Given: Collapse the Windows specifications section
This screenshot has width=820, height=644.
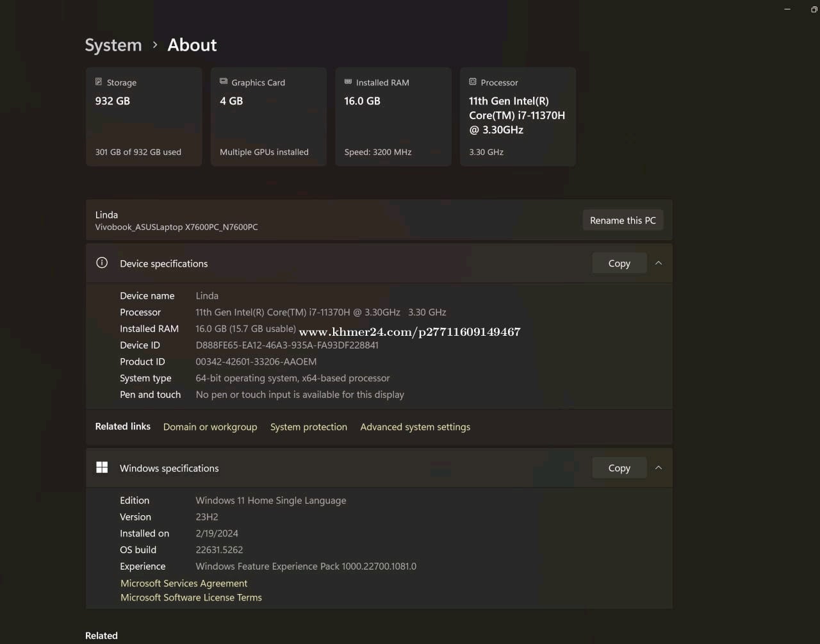Looking at the screenshot, I should pyautogui.click(x=659, y=468).
